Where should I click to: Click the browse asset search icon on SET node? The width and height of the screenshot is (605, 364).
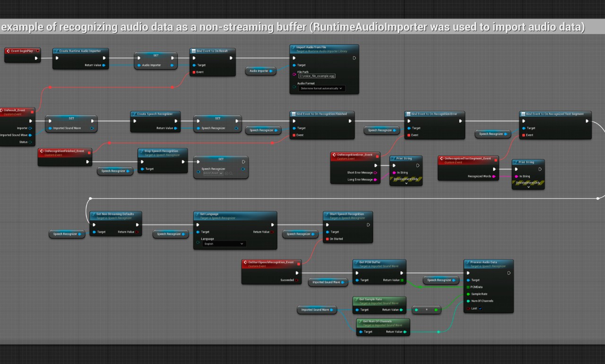click(x=231, y=173)
